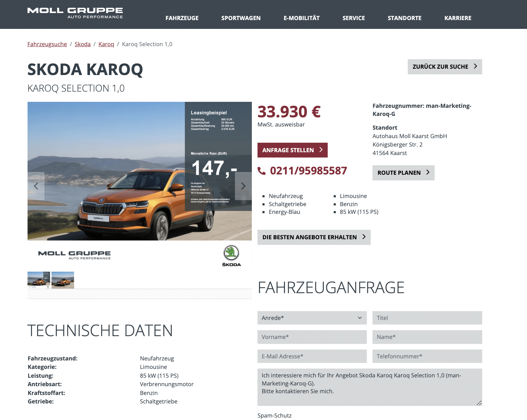
Task: Click into the inquiry message textarea
Action: pos(370,387)
